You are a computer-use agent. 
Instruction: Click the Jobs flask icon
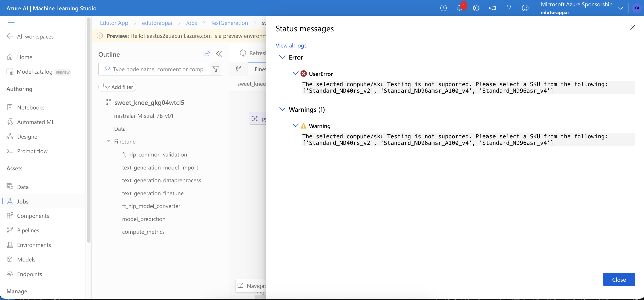[x=10, y=201]
